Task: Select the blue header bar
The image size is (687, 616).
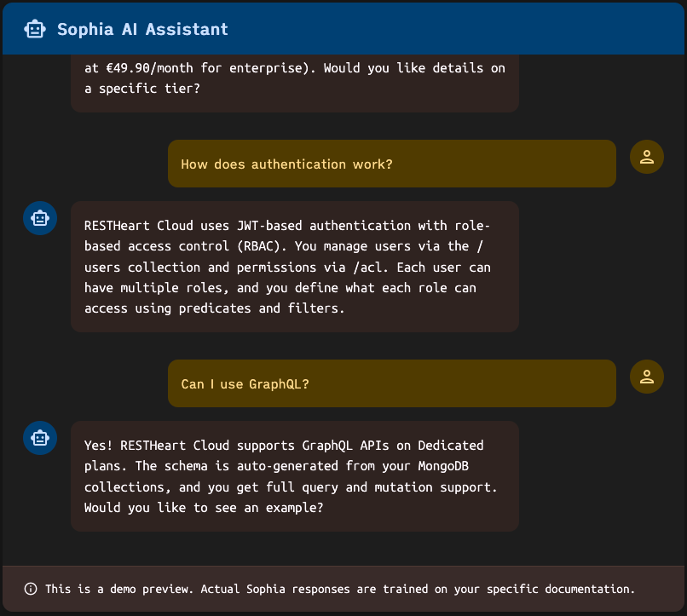Action: click(x=343, y=28)
